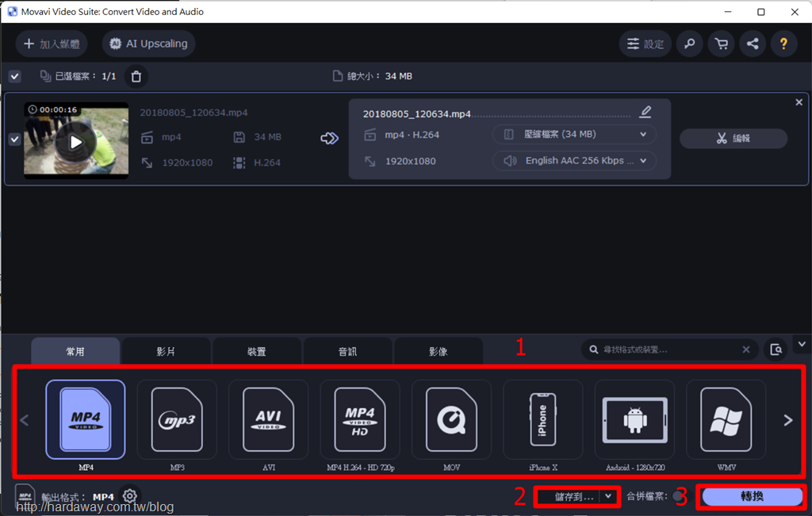Open the dropdown arrow beside 儲存到…
This screenshot has height=516, width=812.
[x=608, y=497]
